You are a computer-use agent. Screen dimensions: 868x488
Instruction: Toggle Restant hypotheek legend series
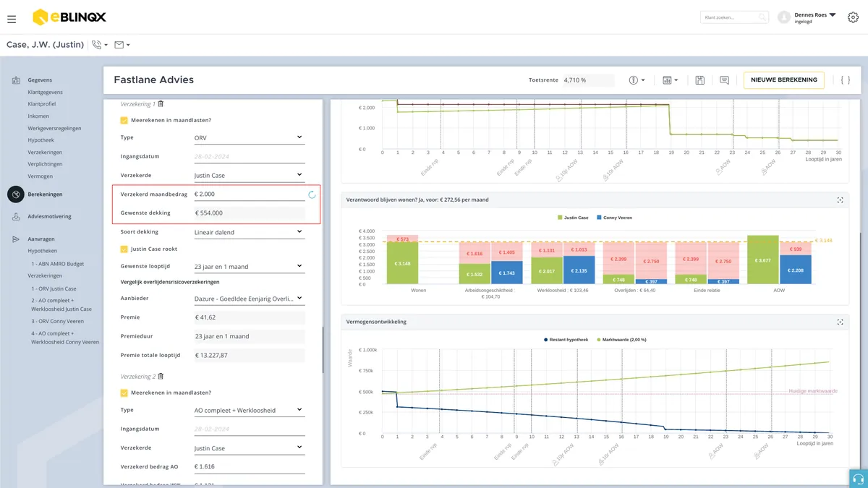[x=567, y=339]
